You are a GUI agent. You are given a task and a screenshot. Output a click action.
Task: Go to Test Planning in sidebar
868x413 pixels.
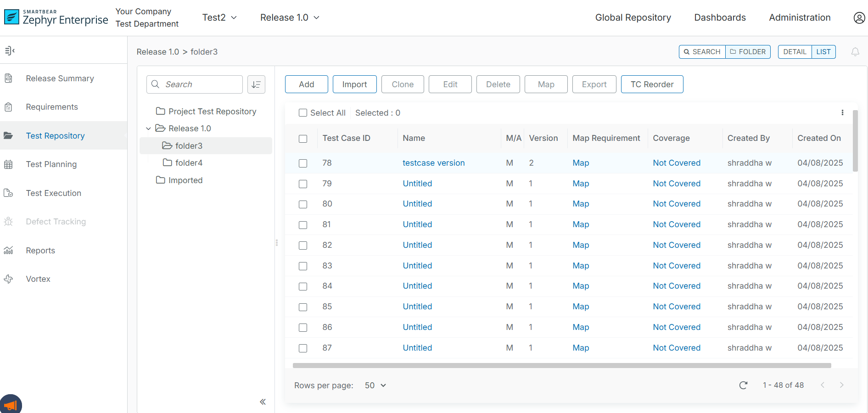pyautogui.click(x=51, y=164)
